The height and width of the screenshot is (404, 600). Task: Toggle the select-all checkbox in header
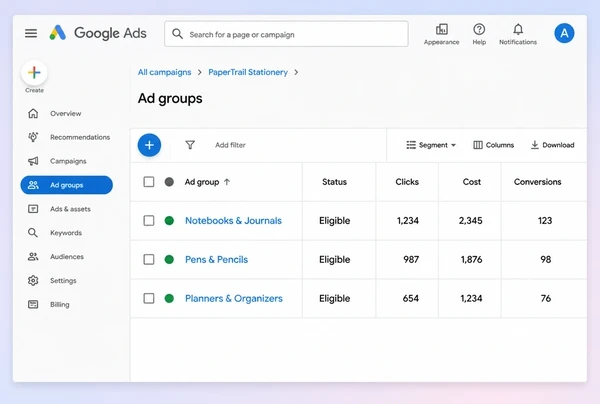[149, 182]
